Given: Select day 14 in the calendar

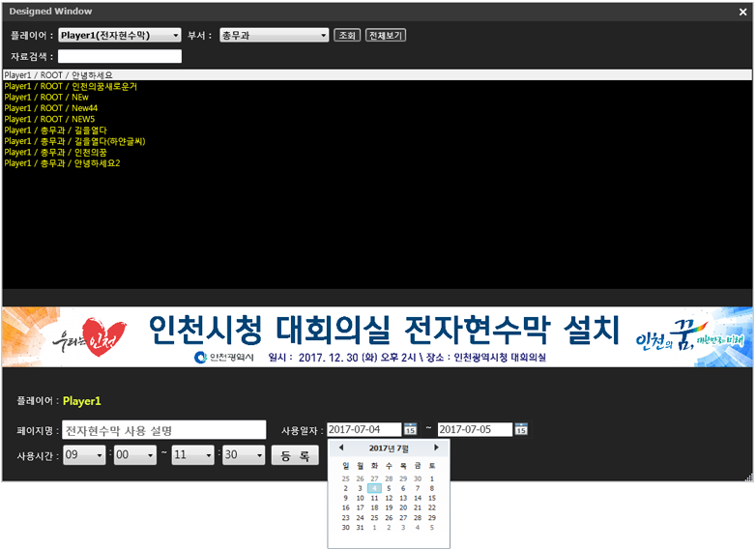Looking at the screenshot, I should click(418, 498).
